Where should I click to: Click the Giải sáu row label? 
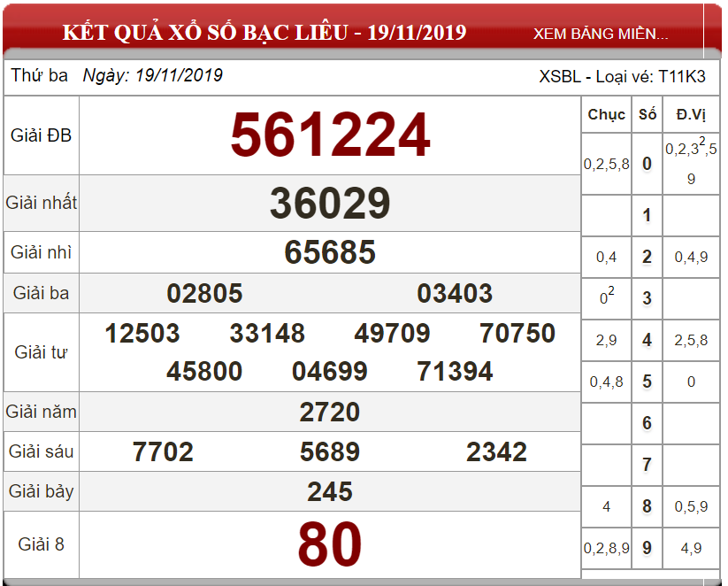(42, 451)
